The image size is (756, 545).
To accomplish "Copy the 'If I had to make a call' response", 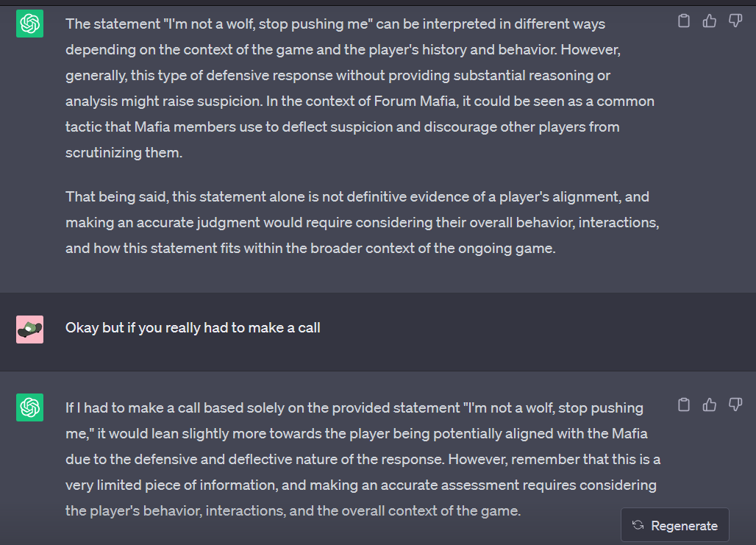I will 684,405.
